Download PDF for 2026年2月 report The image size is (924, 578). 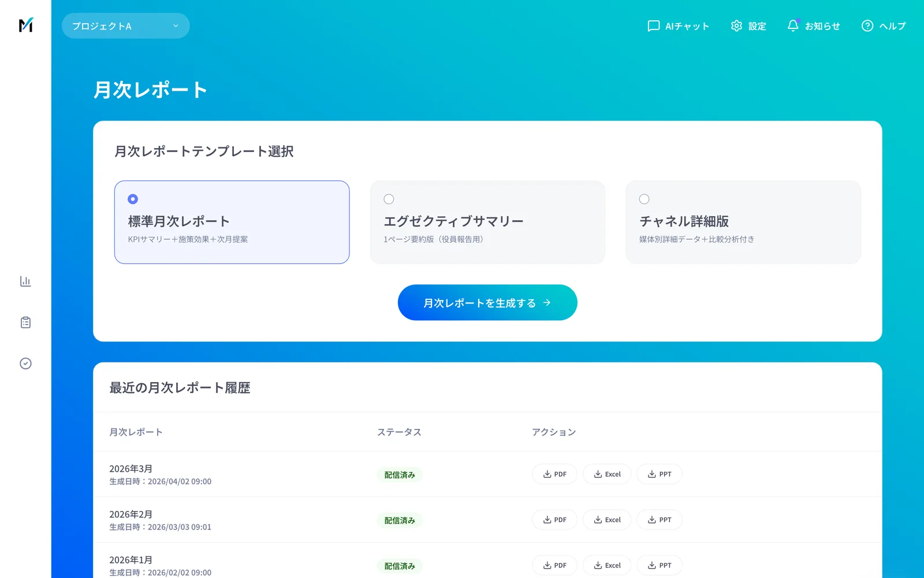[x=554, y=520]
